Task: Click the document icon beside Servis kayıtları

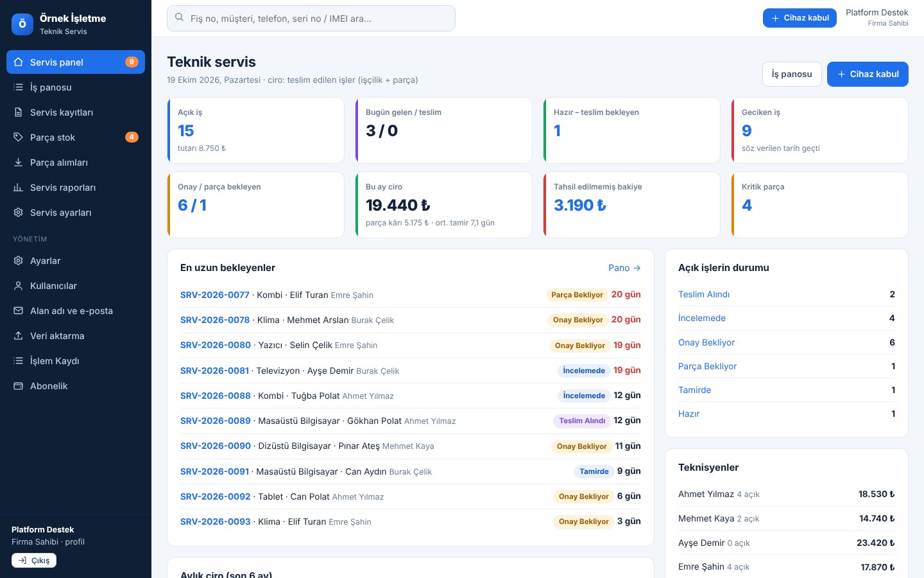Action: point(18,112)
